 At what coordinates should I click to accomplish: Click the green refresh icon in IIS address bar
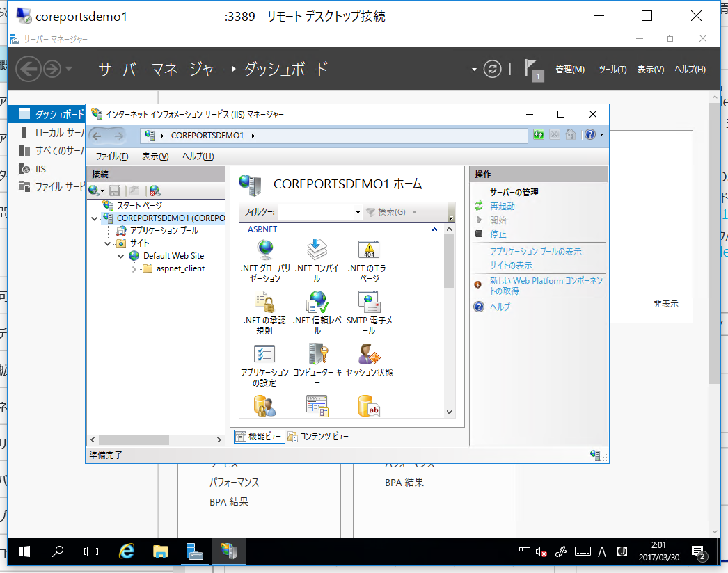pyautogui.click(x=539, y=134)
